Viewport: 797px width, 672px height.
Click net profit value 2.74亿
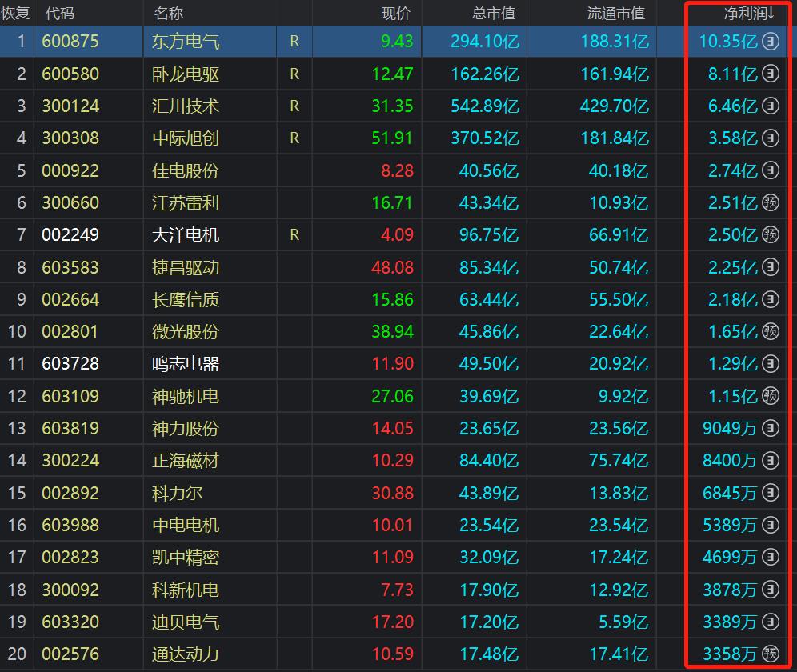[x=733, y=170]
